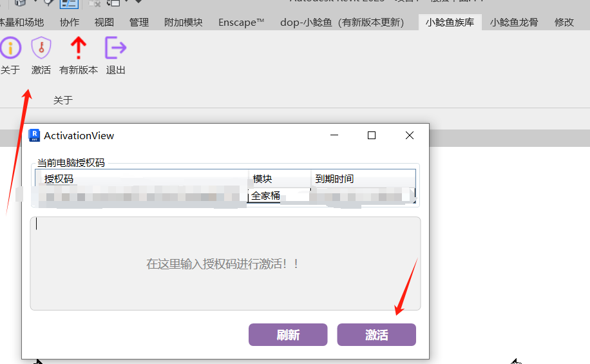Image resolution: width=590 pixels, height=364 pixels.
Task: Select the 附加模块 ribbon tab
Action: (184, 22)
